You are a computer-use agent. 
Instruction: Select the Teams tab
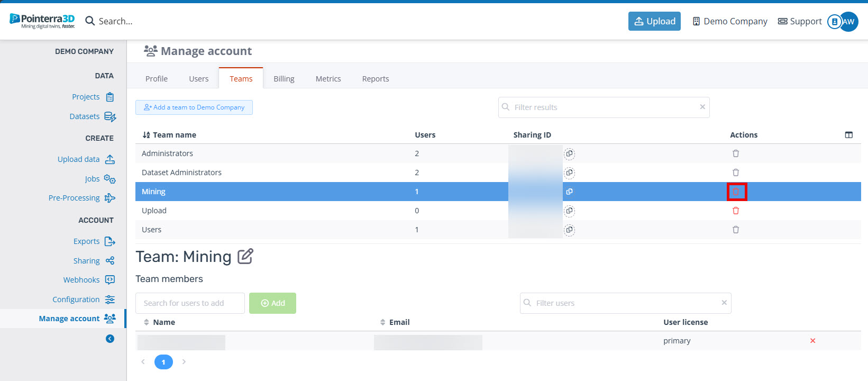pyautogui.click(x=241, y=79)
